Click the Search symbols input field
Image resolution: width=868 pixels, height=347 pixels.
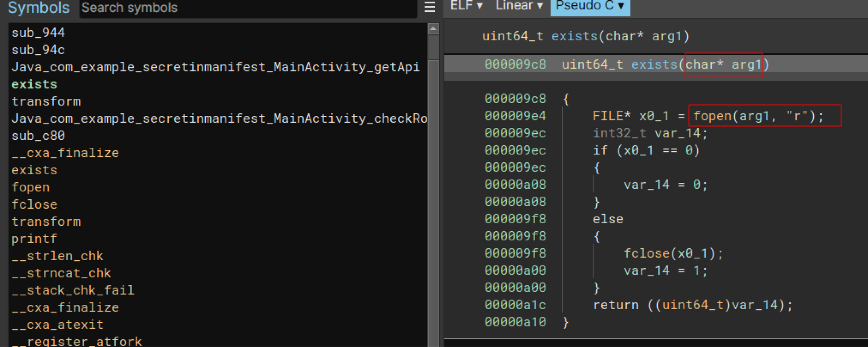[x=247, y=7]
